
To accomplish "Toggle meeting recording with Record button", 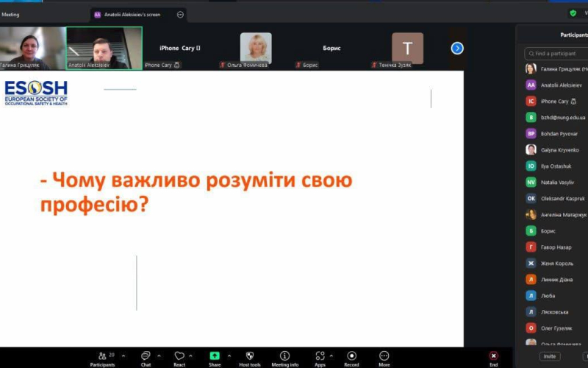I will tap(351, 355).
